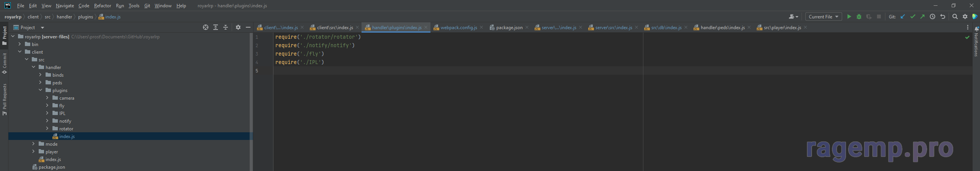Viewport: 980px width, 171px height.
Task: Click the handler breadcrumb in navigation bar
Action: pos(64,17)
